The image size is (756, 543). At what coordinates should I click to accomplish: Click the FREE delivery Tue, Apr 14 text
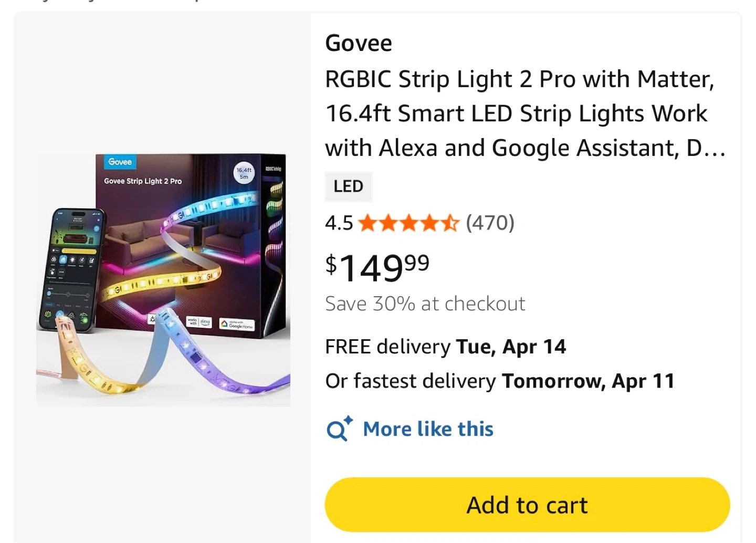445,347
